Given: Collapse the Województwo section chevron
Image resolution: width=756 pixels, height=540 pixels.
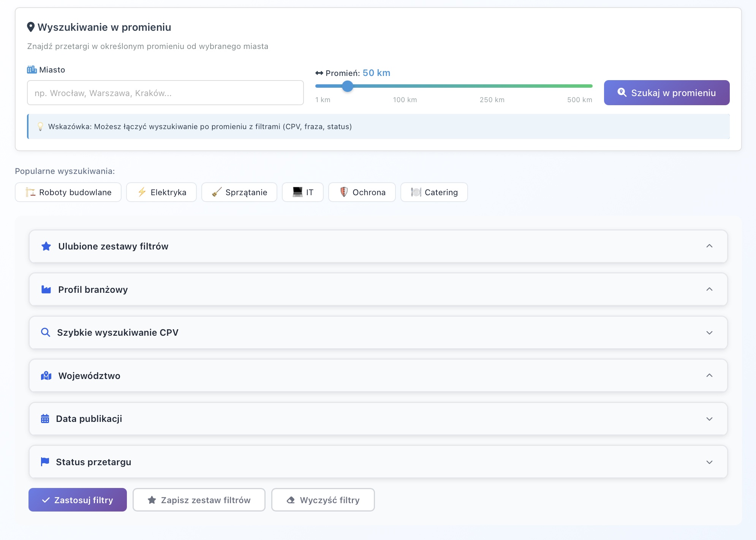Looking at the screenshot, I should [x=709, y=376].
